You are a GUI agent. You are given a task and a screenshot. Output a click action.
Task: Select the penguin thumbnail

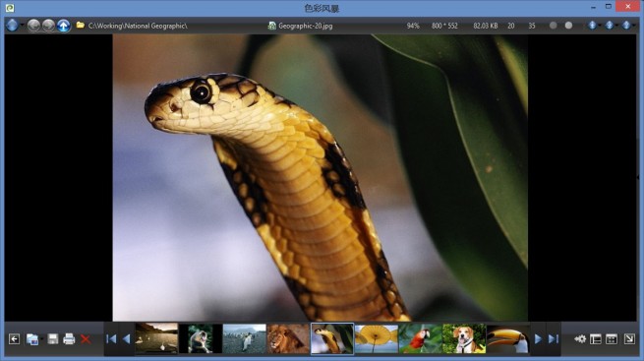click(245, 338)
